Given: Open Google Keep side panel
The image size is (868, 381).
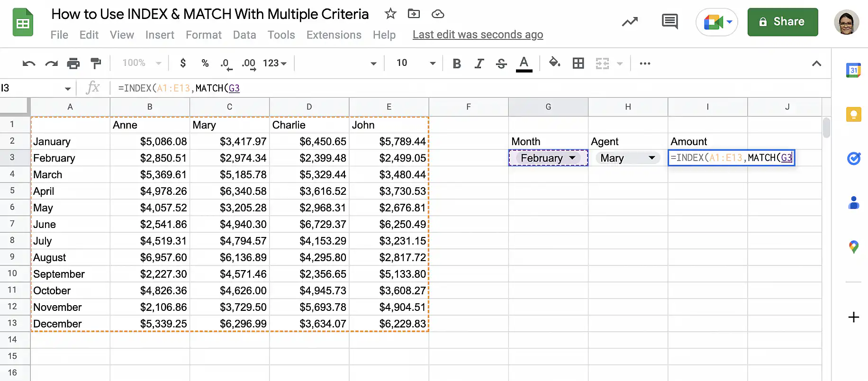Looking at the screenshot, I should tap(853, 114).
